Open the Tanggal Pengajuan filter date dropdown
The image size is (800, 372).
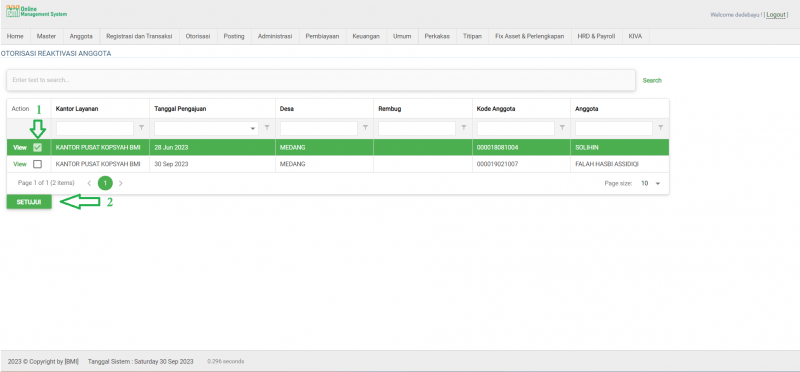[x=253, y=129]
